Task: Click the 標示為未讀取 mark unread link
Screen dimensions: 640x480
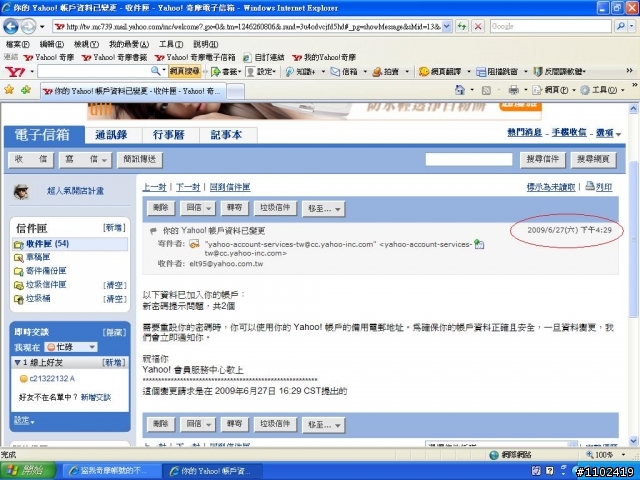Action: [x=551, y=187]
